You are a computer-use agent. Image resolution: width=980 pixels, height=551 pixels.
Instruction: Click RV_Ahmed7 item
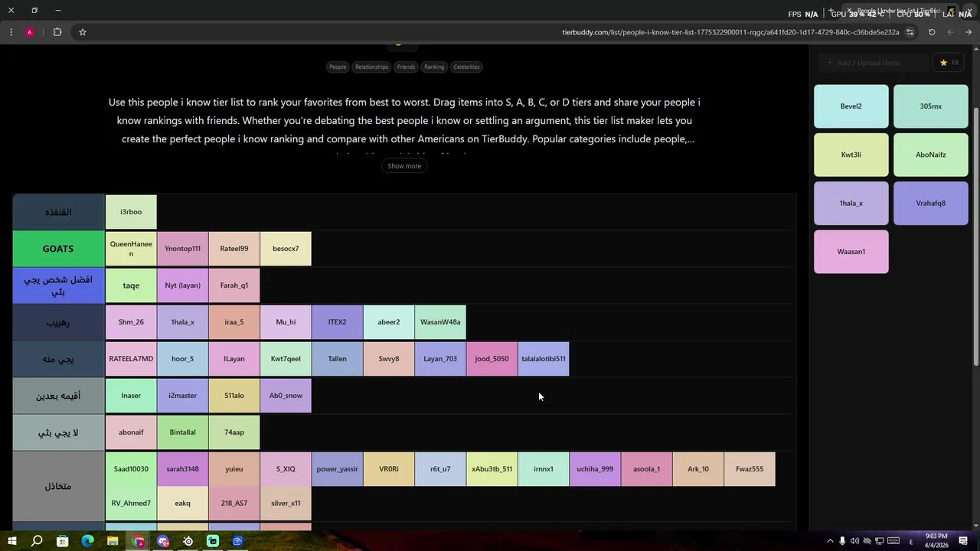point(131,504)
